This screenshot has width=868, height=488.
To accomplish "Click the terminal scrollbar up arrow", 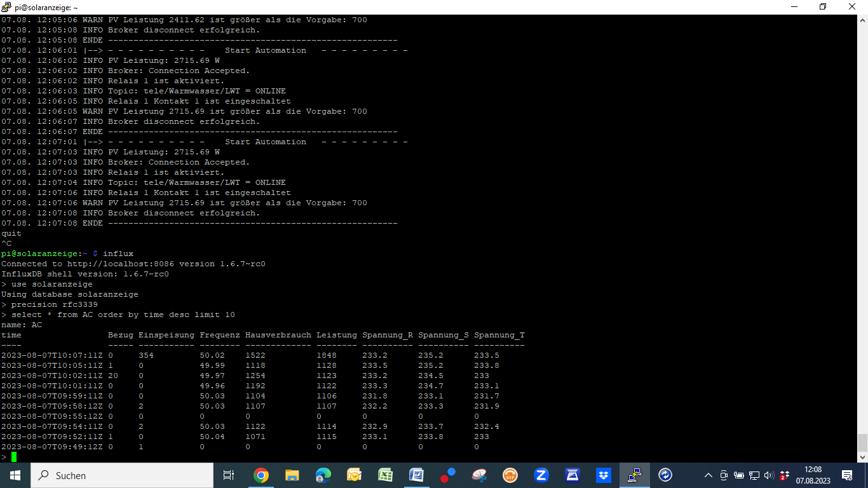I will pos(862,20).
